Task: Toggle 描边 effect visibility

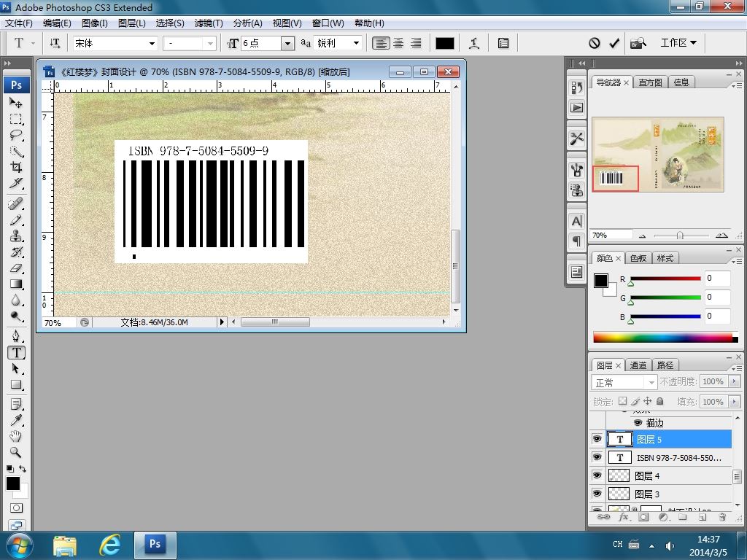Action: tap(638, 422)
